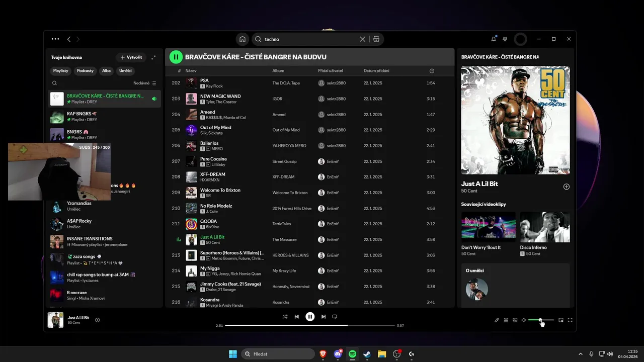The height and width of the screenshot is (362, 644).
Task: Enter full screen mode icon
Action: (570, 320)
